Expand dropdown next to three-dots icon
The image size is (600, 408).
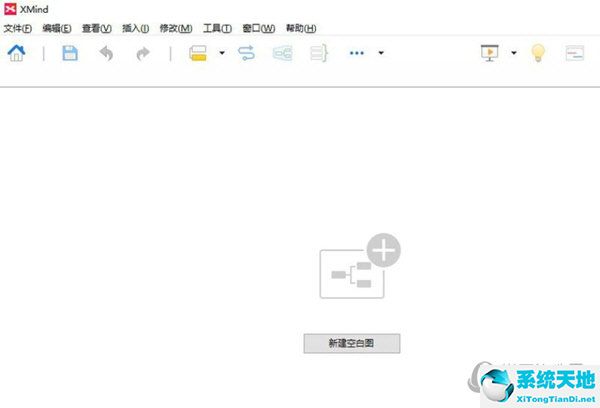[381, 53]
